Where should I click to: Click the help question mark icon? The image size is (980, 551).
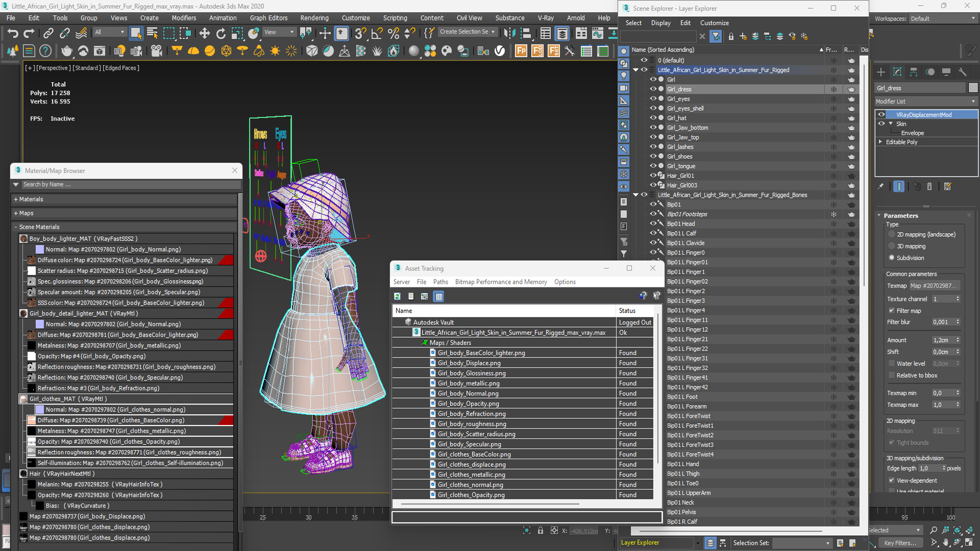pyautogui.click(x=45, y=51)
